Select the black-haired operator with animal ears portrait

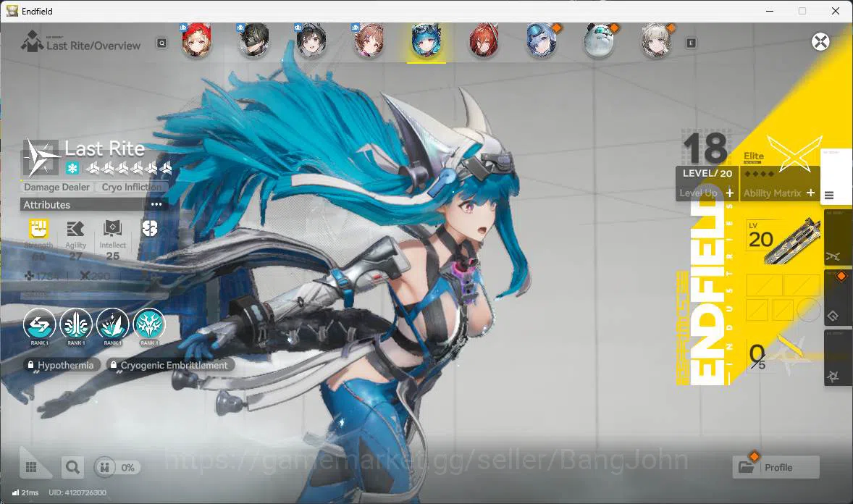click(x=311, y=41)
